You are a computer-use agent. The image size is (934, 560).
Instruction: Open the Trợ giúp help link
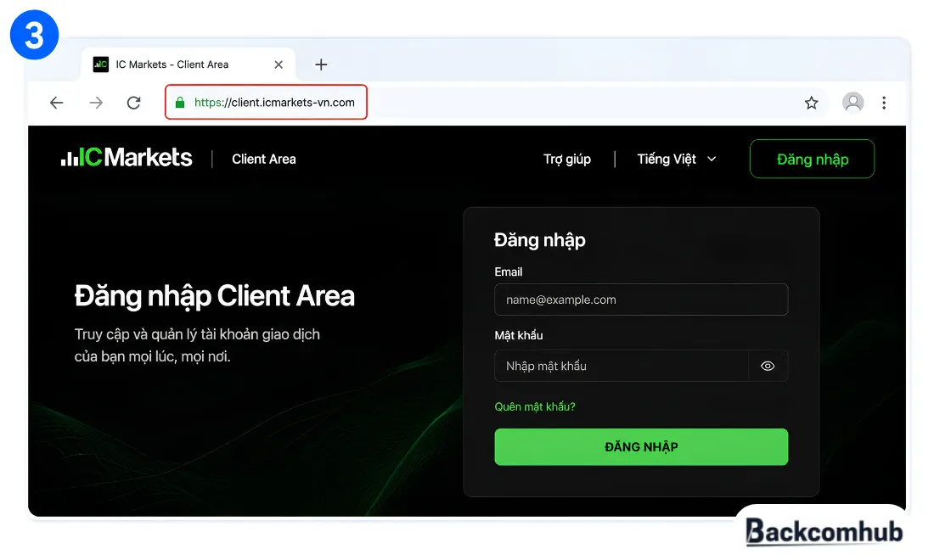tap(567, 159)
